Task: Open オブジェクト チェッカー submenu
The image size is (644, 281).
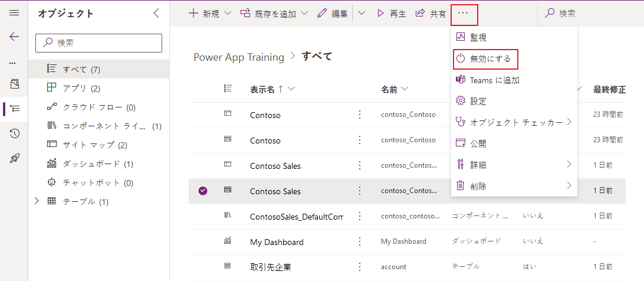Action: (514, 122)
